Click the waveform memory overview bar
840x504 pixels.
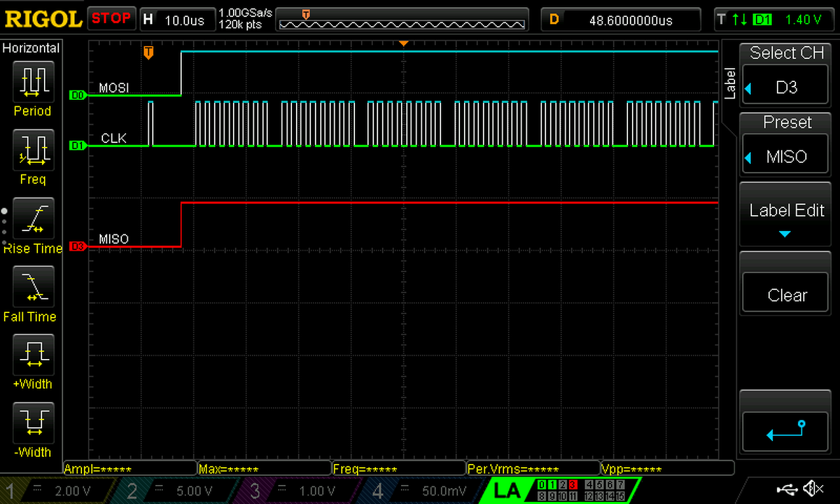pyautogui.click(x=402, y=20)
